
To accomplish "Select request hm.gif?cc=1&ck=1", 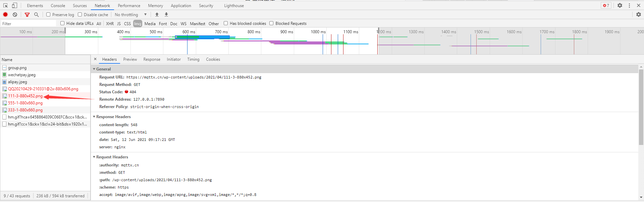I will click(x=45, y=124).
